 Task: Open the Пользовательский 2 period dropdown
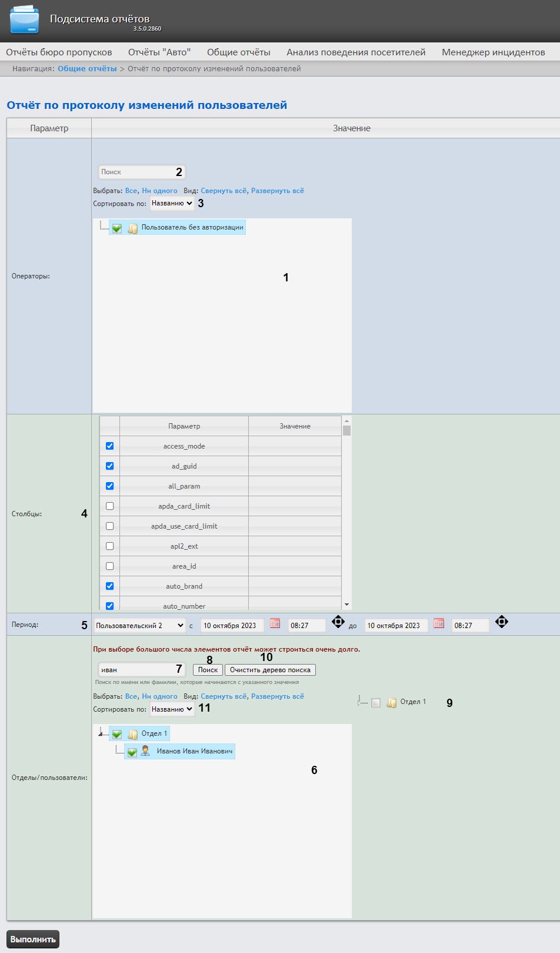tap(140, 626)
